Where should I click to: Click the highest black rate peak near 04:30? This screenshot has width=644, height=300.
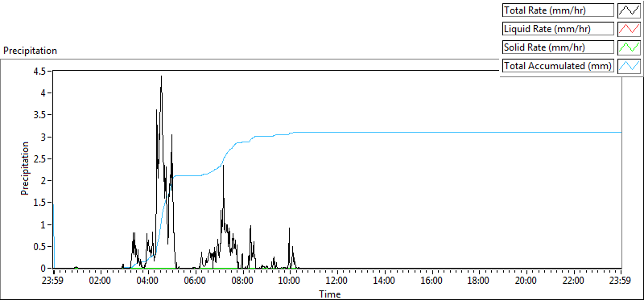tap(162, 76)
